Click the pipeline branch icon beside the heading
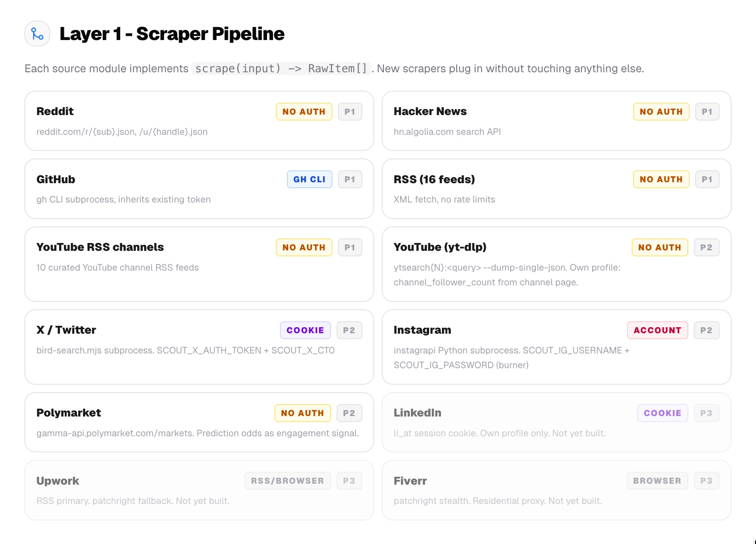This screenshot has width=756, height=544. click(x=37, y=34)
